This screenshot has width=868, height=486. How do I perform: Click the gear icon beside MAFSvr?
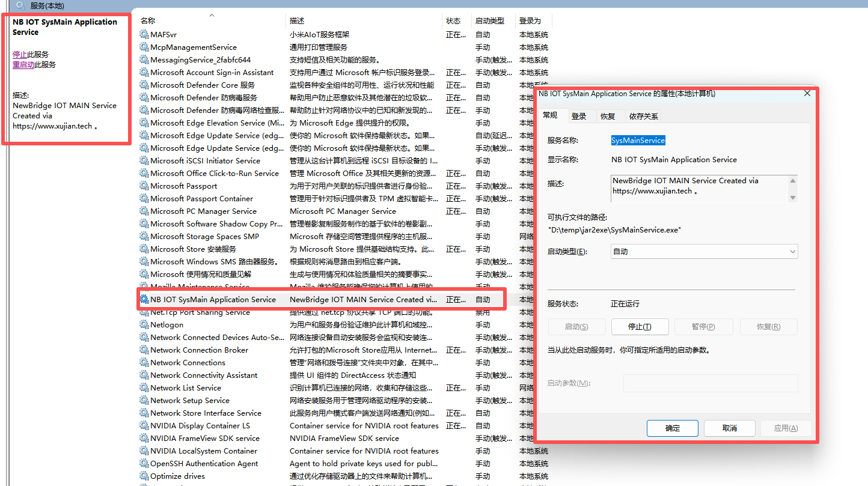click(144, 35)
